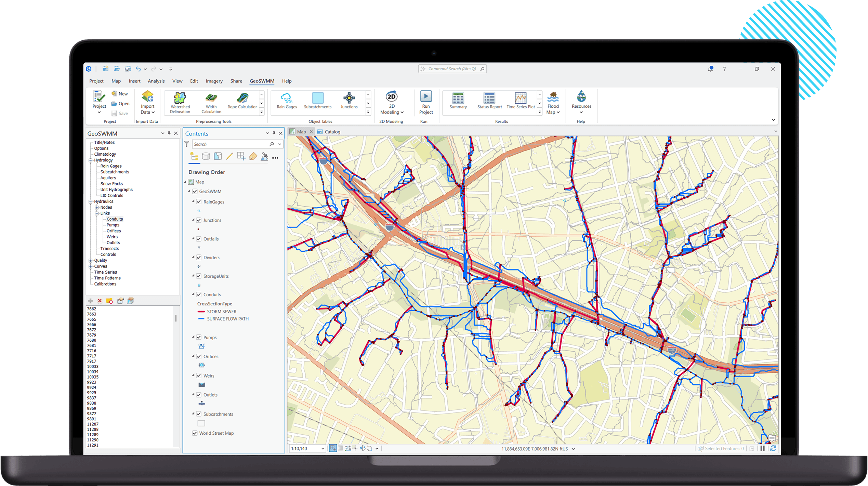This screenshot has height=486, width=868.
Task: Collapse the Conduits layer legend
Action: 194,294
